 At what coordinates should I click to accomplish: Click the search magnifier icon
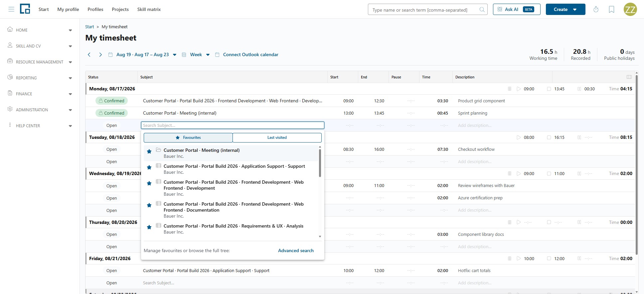(482, 10)
